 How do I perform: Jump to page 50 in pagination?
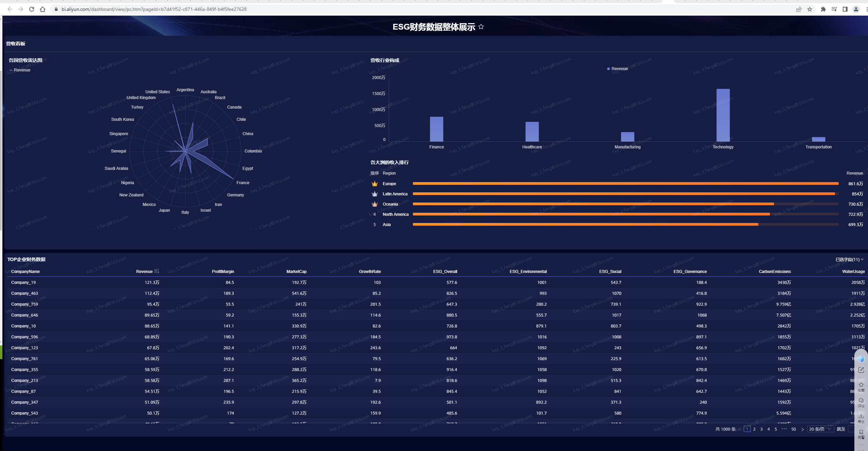click(x=793, y=429)
